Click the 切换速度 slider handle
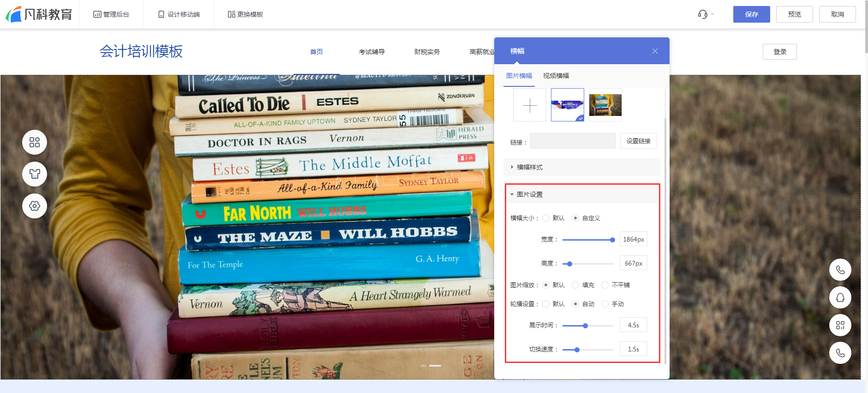The width and height of the screenshot is (868, 393). 577,350
